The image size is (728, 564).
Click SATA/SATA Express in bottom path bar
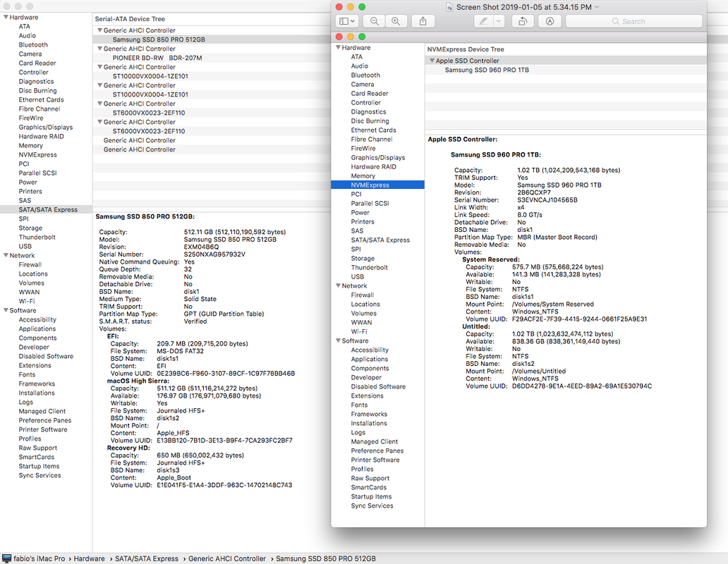click(146, 559)
